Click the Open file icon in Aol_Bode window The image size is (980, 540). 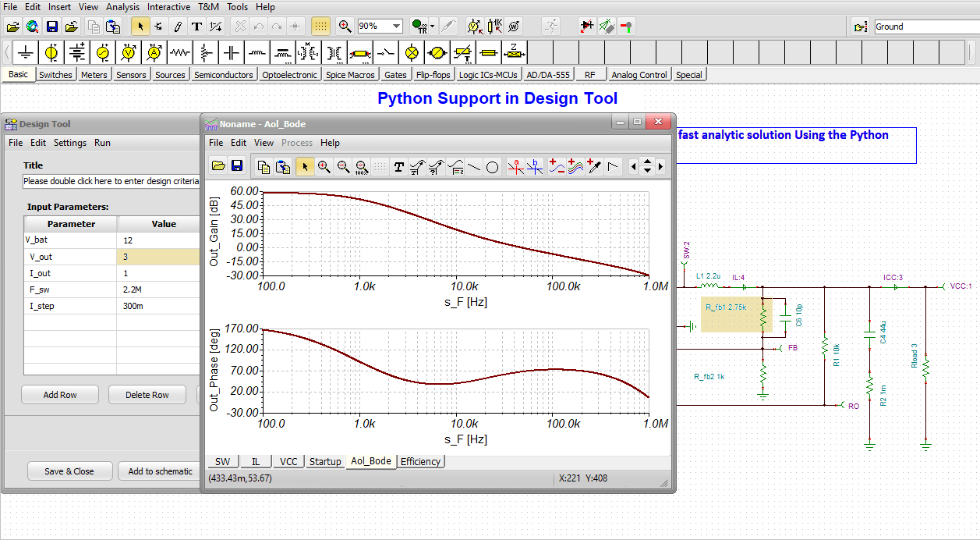coord(218,165)
